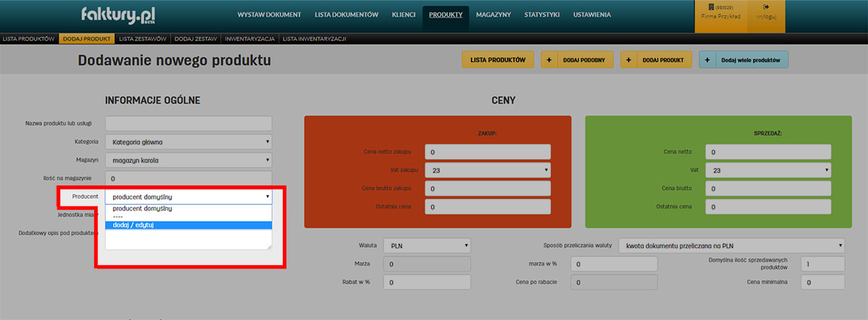Viewport: 868px width, 320px height.
Task: Expand the sales Vat dropdown
Action: coord(767,170)
